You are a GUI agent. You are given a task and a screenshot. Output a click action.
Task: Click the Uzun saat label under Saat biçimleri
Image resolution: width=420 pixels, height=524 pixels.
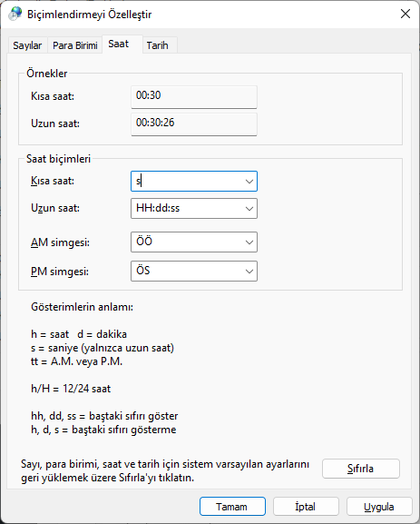pos(55,208)
